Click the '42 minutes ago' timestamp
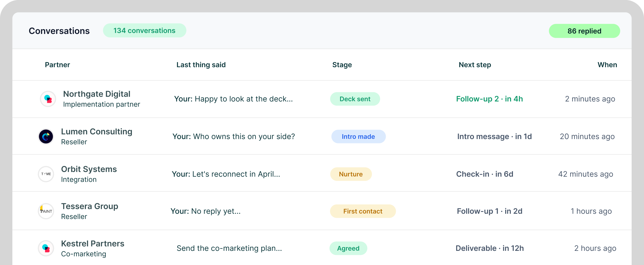 (586, 174)
